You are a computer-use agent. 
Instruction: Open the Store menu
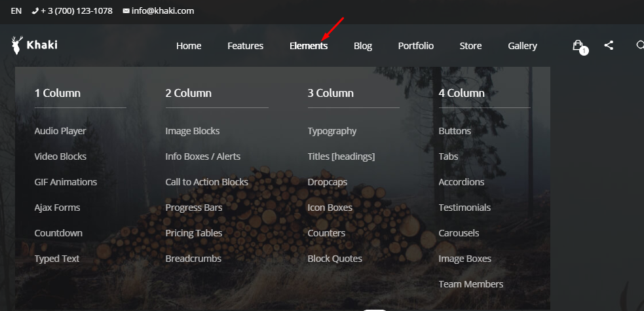click(x=470, y=46)
